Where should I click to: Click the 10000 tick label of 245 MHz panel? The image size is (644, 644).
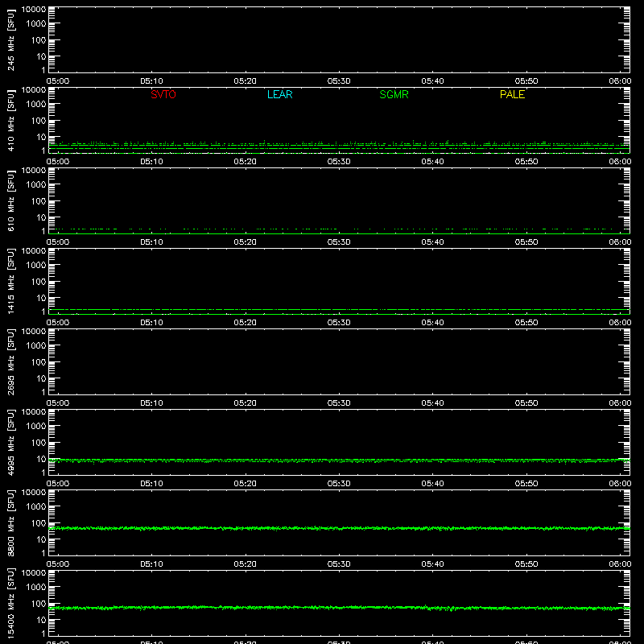[34, 10]
